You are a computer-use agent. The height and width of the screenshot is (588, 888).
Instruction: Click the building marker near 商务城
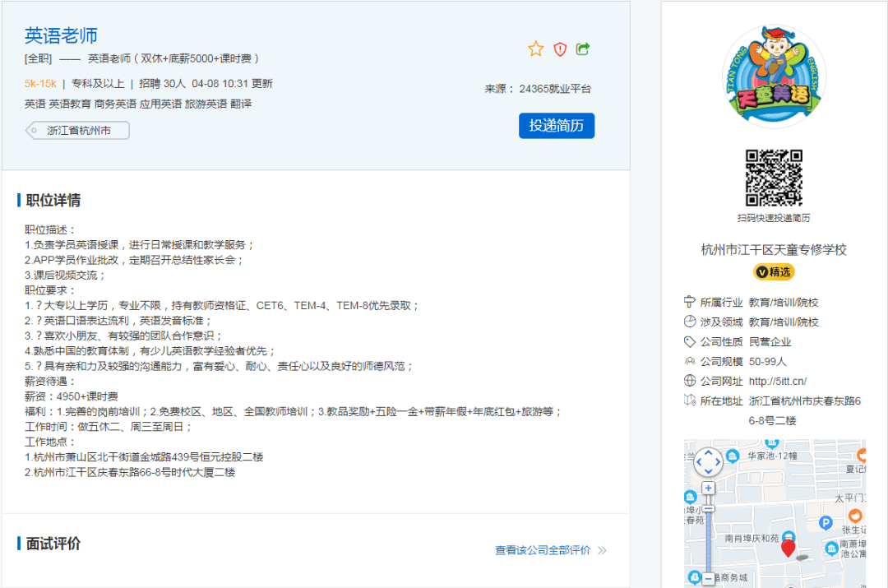[694, 576]
